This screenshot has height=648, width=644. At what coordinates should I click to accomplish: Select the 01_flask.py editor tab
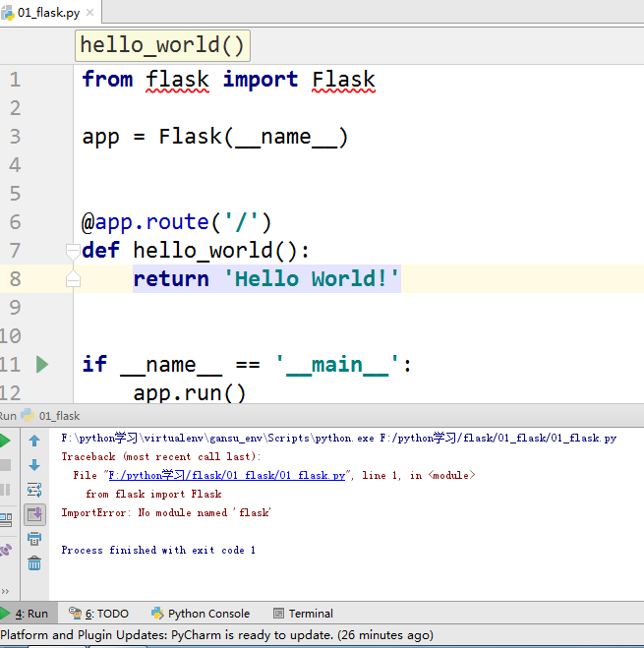pyautogui.click(x=48, y=13)
